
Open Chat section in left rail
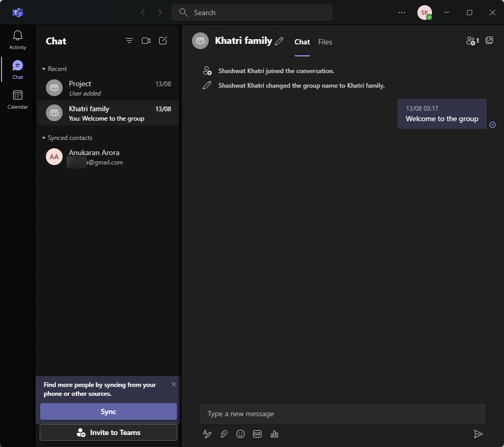click(x=17, y=70)
